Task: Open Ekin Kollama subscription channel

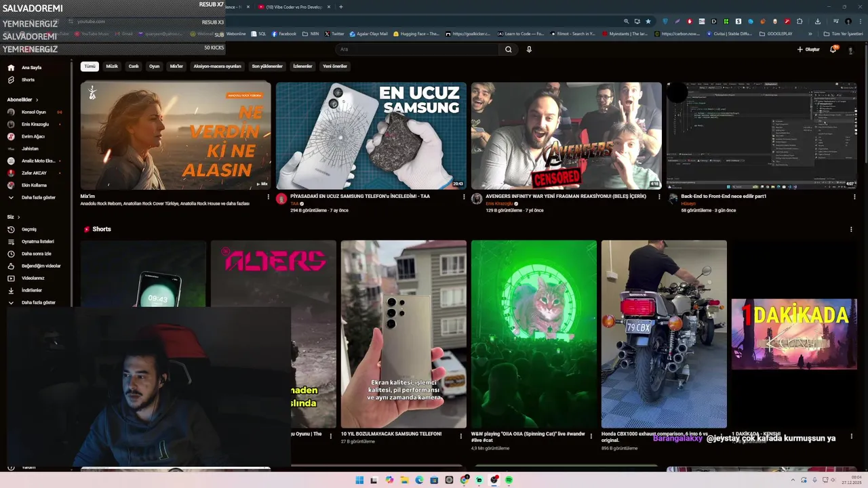Action: pyautogui.click(x=34, y=185)
